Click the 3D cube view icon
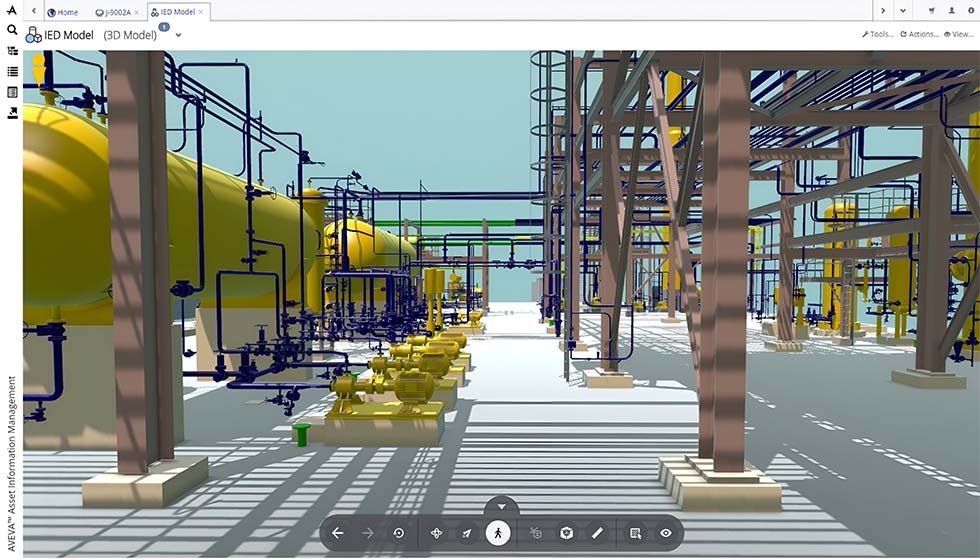The width and height of the screenshot is (980, 560). (566, 533)
